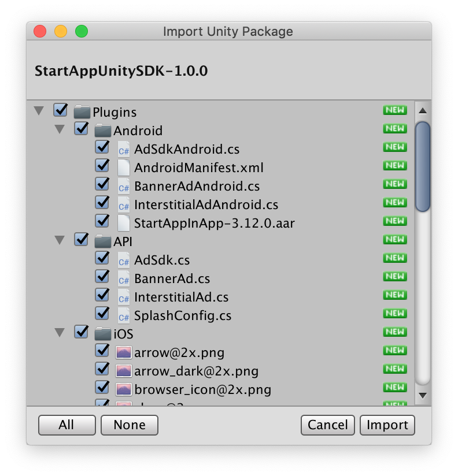Uncheck the iOS folder checkbox
Viewport: 458px width, 476px height.
81,332
